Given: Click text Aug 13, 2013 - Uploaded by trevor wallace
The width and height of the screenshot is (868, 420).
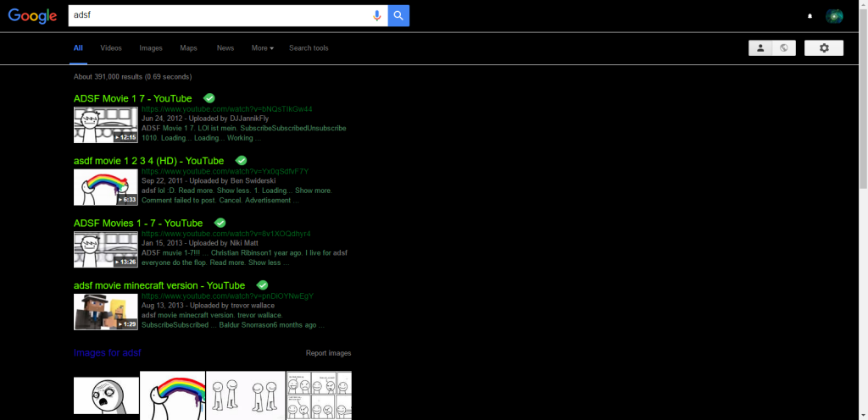Looking at the screenshot, I should point(209,306).
